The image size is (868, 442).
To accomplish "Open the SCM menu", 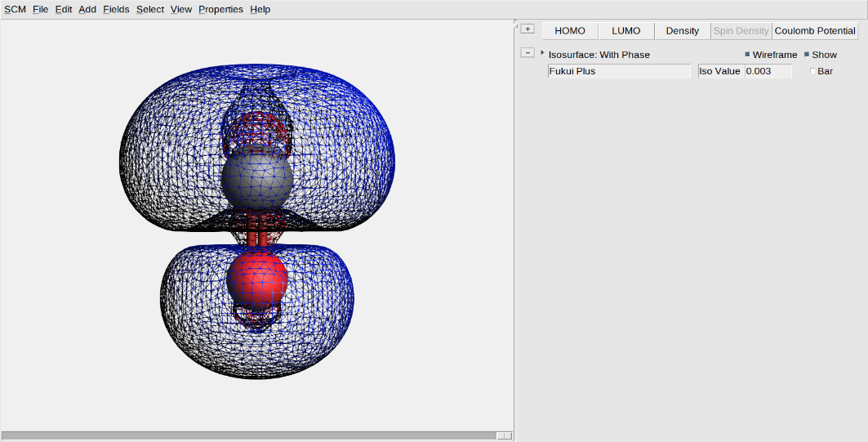I will coord(15,9).
